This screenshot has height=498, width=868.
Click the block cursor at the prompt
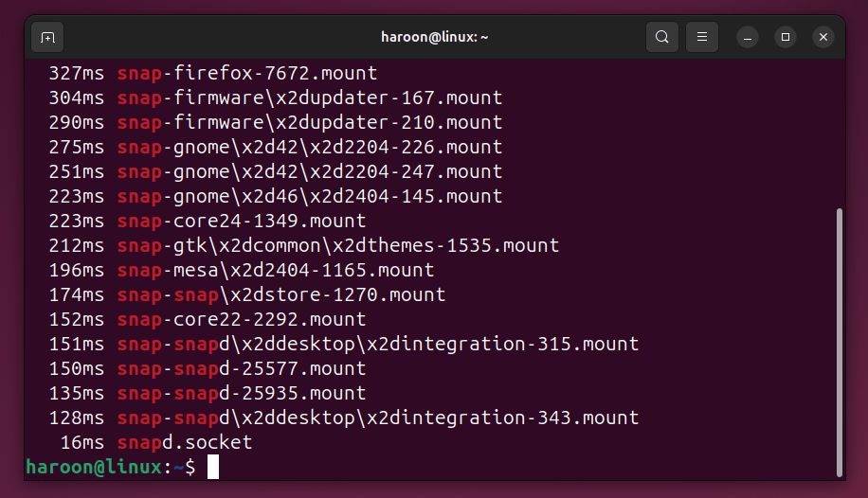[213, 467]
